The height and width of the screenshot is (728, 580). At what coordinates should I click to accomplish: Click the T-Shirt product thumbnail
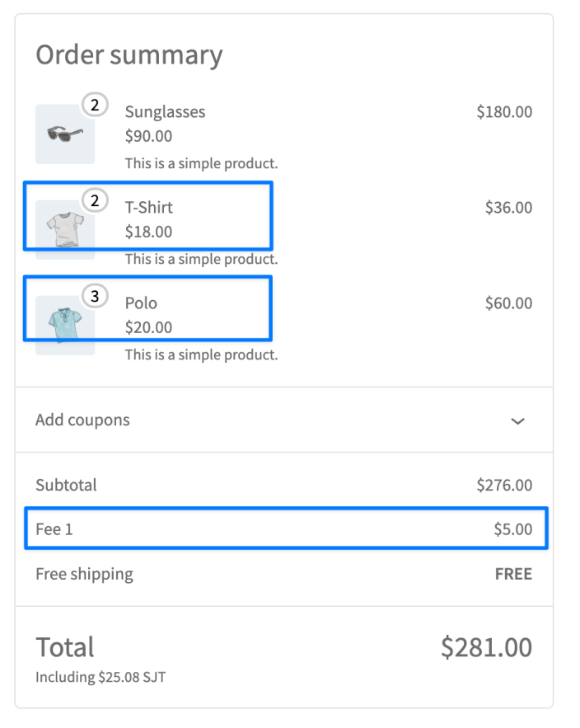pyautogui.click(x=64, y=229)
